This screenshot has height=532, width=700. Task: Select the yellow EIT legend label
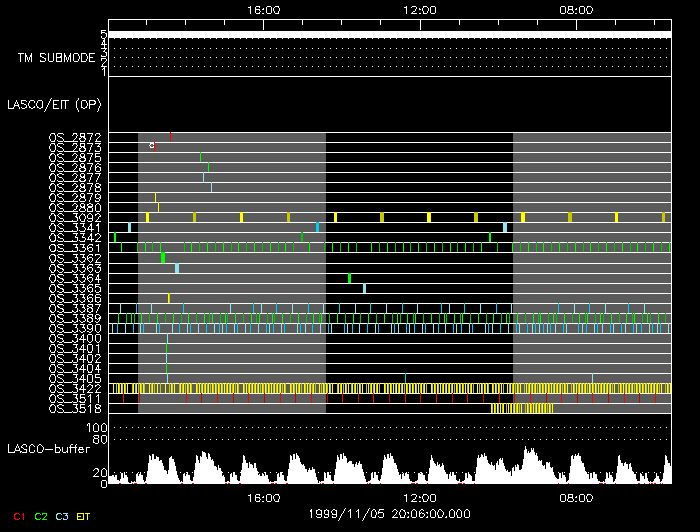(x=85, y=515)
